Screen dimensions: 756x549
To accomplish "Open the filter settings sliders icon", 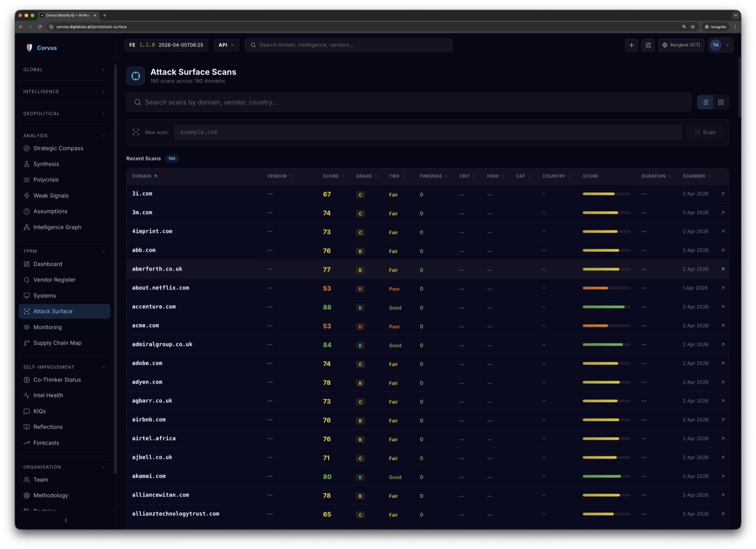I will click(x=648, y=45).
